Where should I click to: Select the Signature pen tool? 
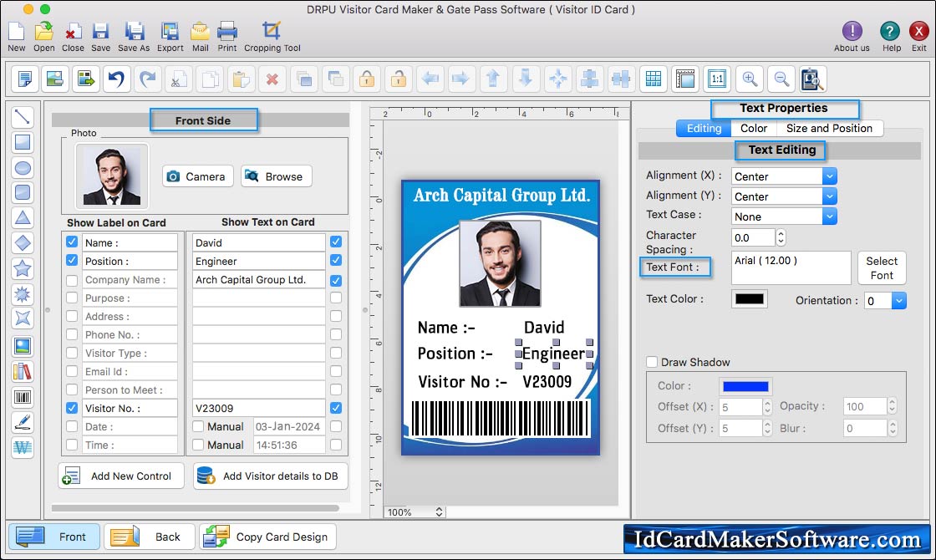pos(22,422)
